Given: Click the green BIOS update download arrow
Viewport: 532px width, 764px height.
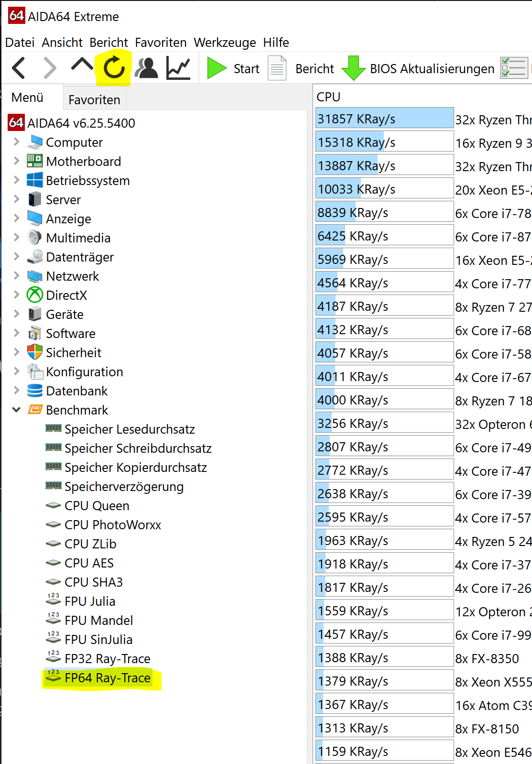Looking at the screenshot, I should [353, 68].
